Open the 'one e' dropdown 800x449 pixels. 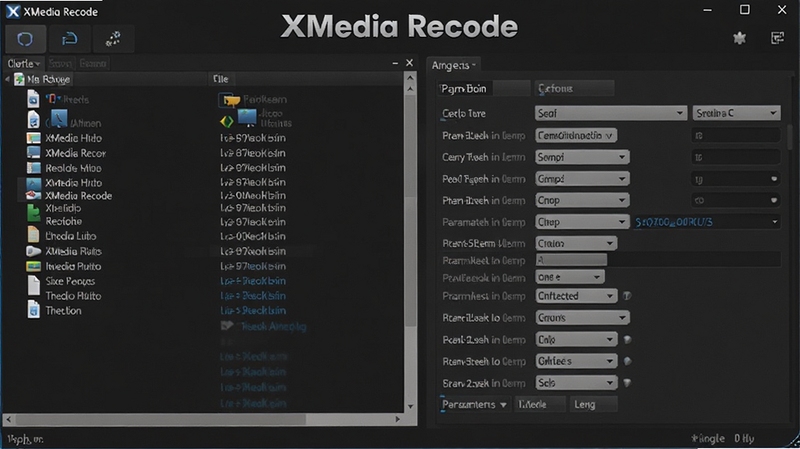coord(569,277)
